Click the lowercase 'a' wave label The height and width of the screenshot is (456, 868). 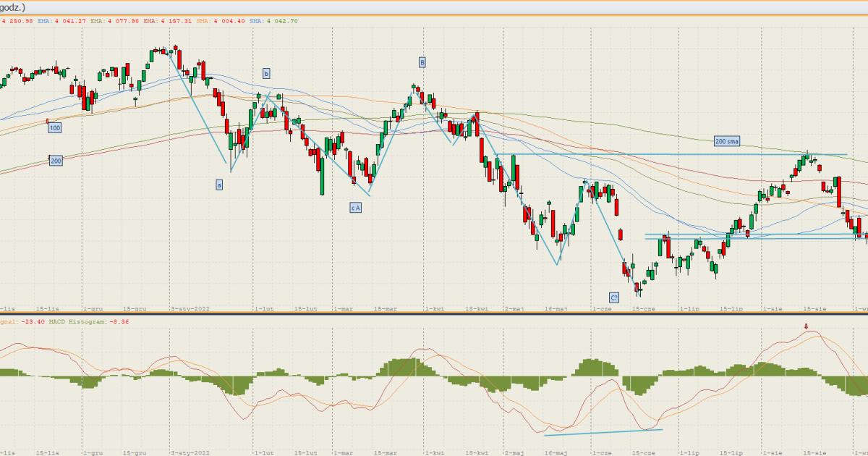tap(219, 185)
